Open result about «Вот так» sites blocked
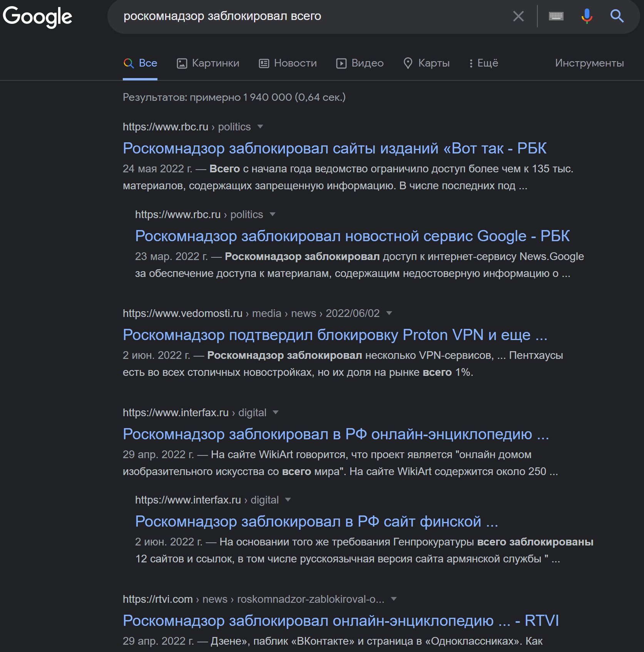644x652 pixels. coord(334,148)
